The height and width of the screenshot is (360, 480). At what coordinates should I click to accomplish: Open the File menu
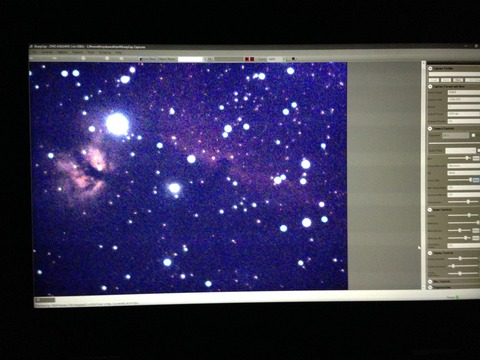(34, 52)
